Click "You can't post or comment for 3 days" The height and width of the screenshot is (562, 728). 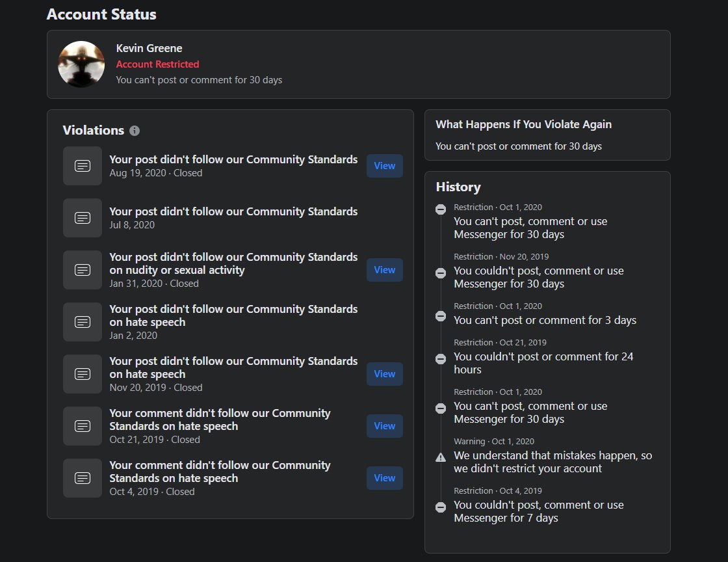545,321
